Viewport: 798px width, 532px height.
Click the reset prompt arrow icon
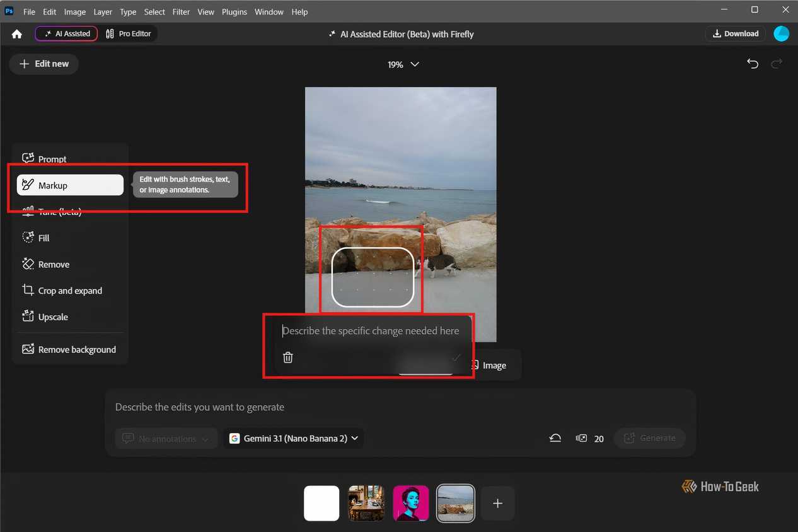(555, 439)
